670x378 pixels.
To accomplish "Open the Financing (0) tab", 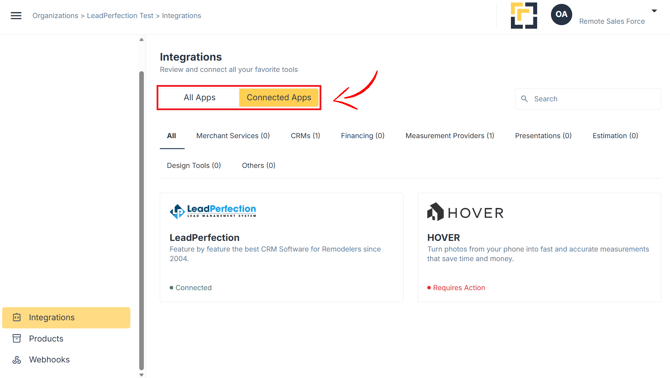I will click(362, 136).
